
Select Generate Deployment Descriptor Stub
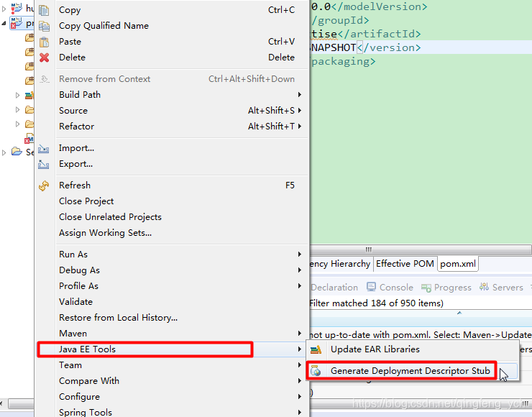coord(411,371)
